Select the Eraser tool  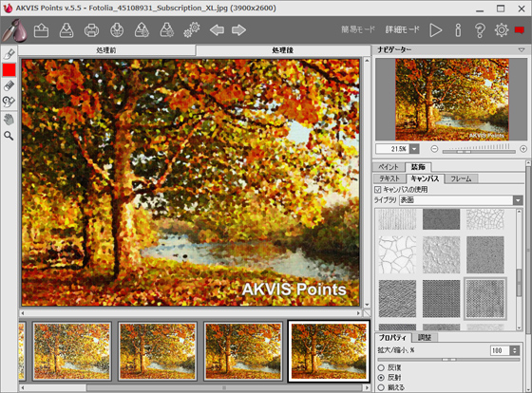[x=9, y=85]
